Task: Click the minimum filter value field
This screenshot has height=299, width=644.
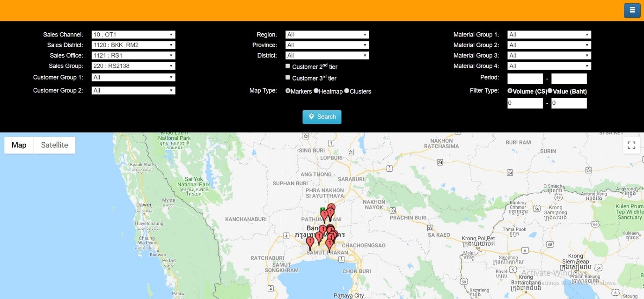Action: point(525,103)
